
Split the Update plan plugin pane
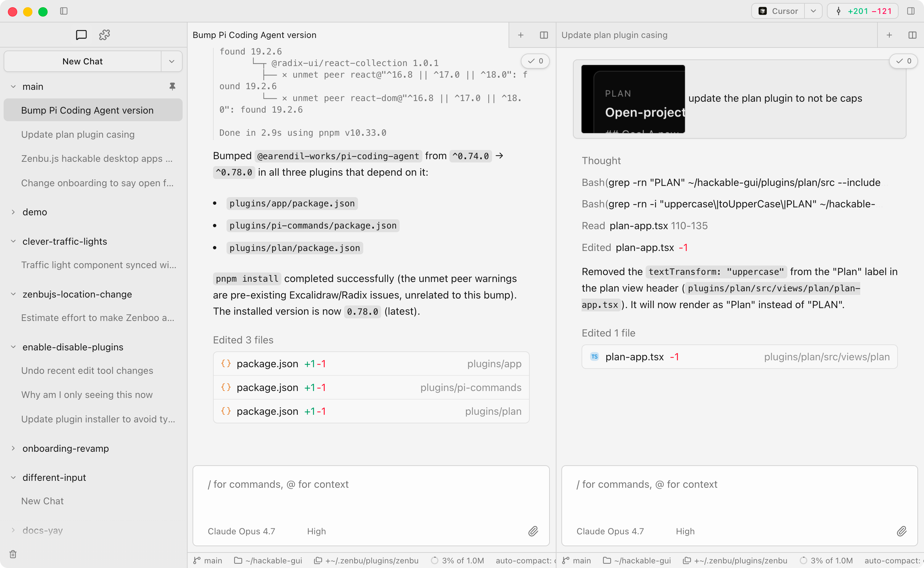coord(912,35)
